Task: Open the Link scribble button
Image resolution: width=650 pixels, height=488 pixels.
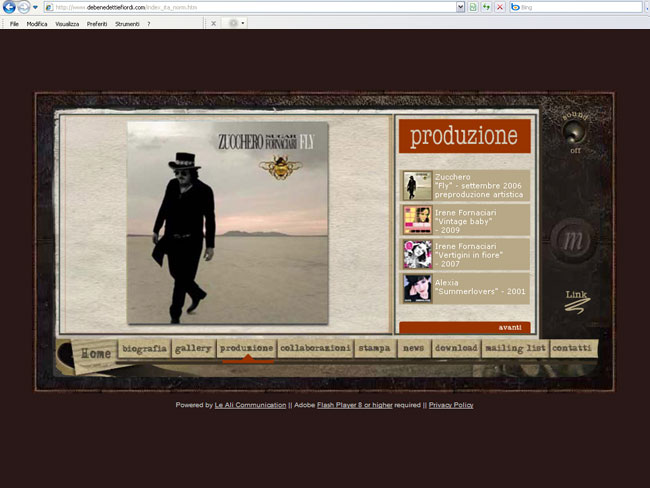Action: [x=577, y=301]
